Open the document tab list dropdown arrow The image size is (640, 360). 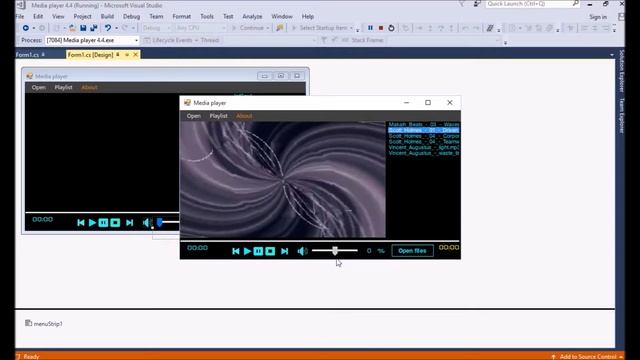point(611,55)
